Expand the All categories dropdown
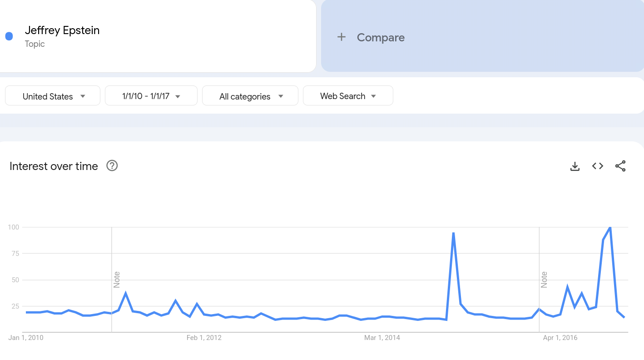 pyautogui.click(x=250, y=96)
